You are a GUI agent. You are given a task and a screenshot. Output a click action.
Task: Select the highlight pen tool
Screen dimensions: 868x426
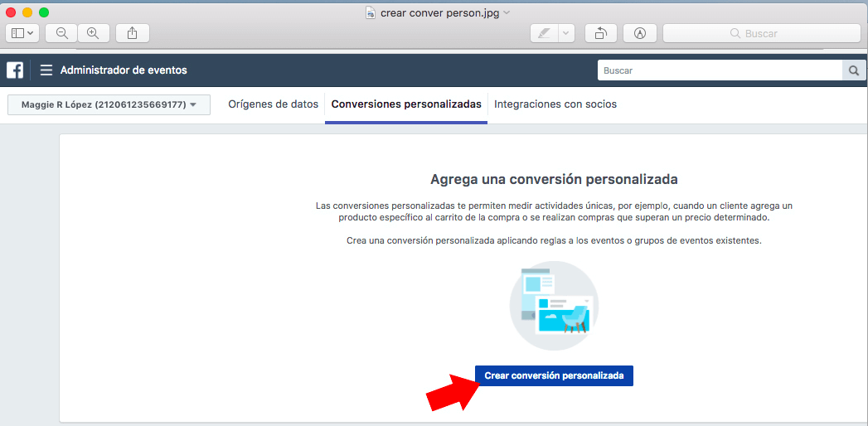click(544, 33)
